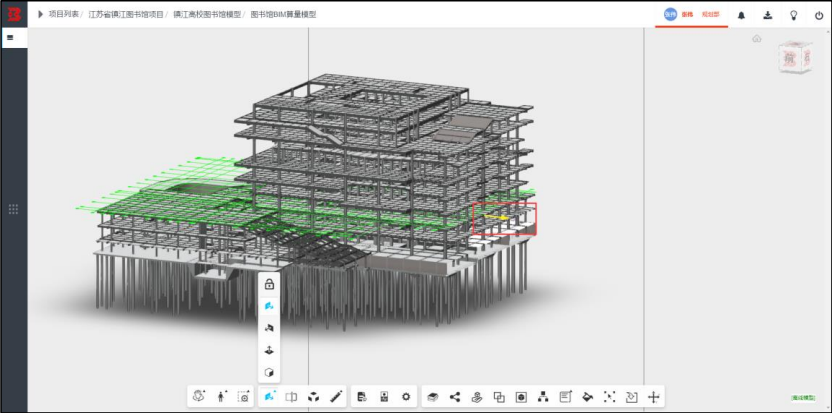Image resolution: width=832 pixels, height=413 pixels.
Task: Click the drawing sheet panel icon
Action: [384, 396]
